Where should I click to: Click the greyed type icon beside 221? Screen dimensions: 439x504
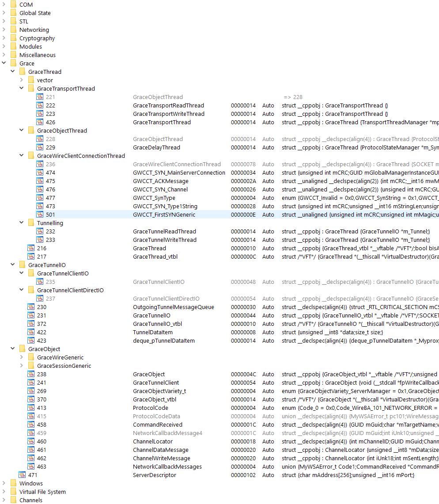[x=40, y=97]
